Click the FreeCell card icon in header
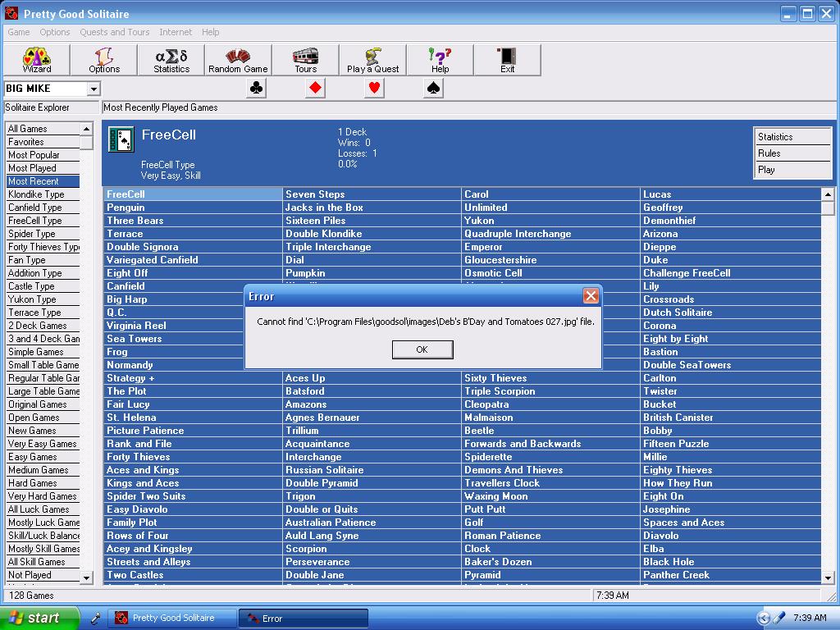 (121, 139)
